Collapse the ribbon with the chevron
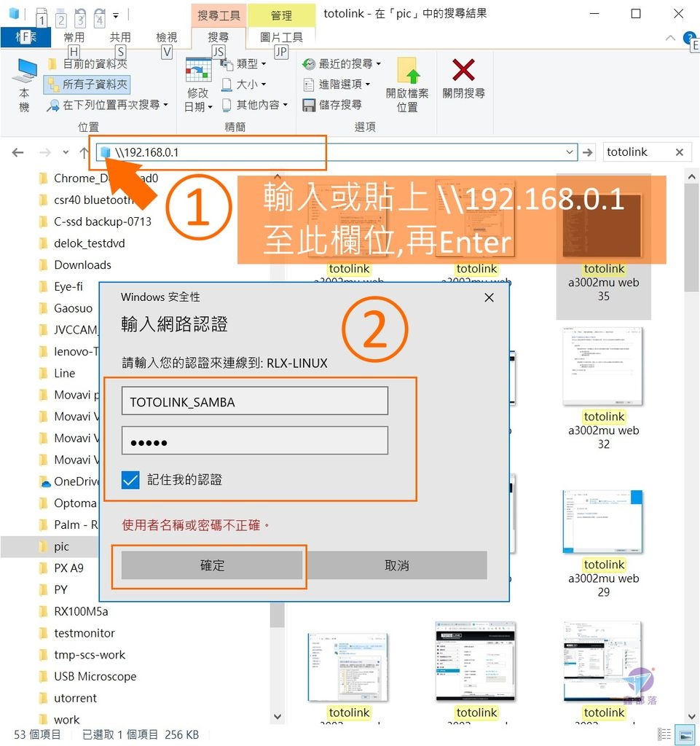 click(x=671, y=38)
